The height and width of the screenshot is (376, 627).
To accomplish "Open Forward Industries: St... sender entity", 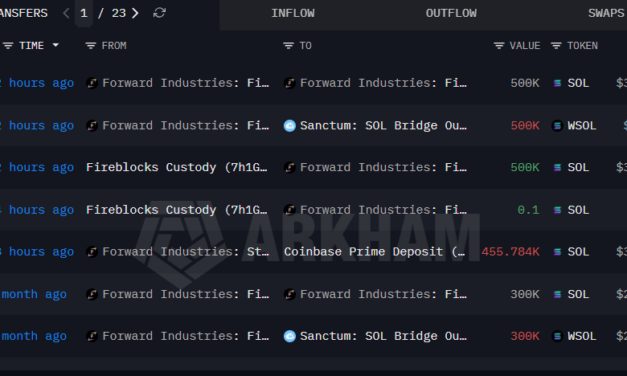I will pyautogui.click(x=186, y=252).
